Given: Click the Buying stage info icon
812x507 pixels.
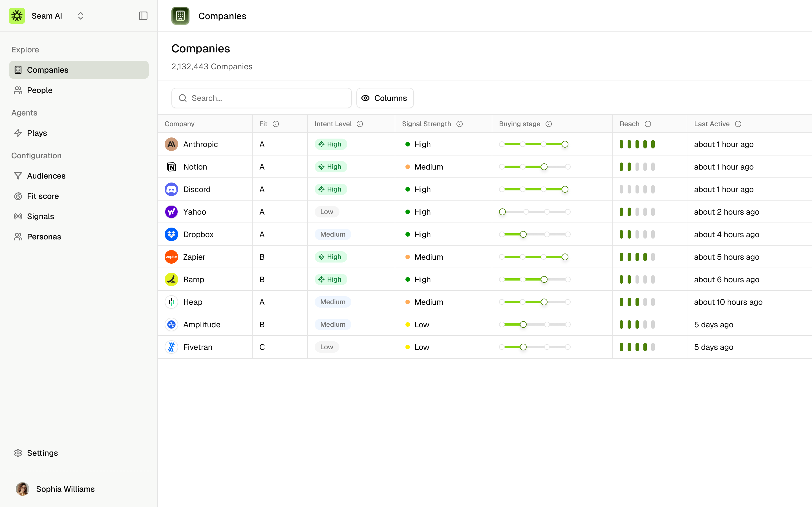Looking at the screenshot, I should click(548, 124).
